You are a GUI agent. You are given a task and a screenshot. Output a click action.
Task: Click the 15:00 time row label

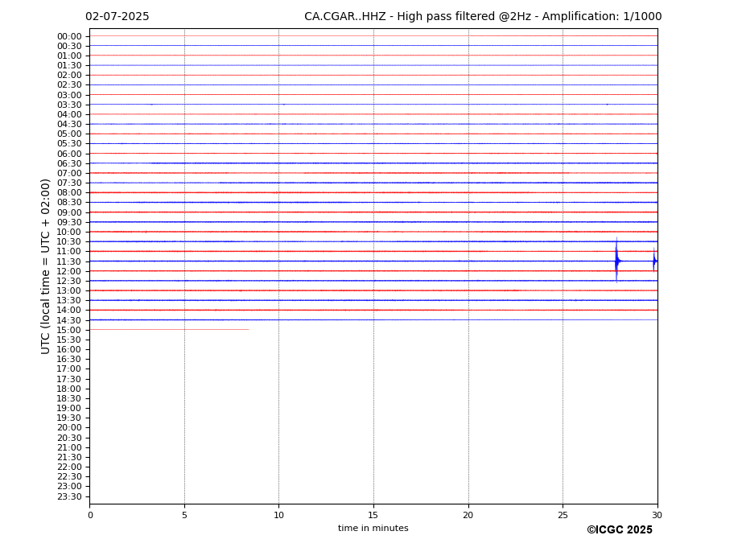pyautogui.click(x=69, y=330)
